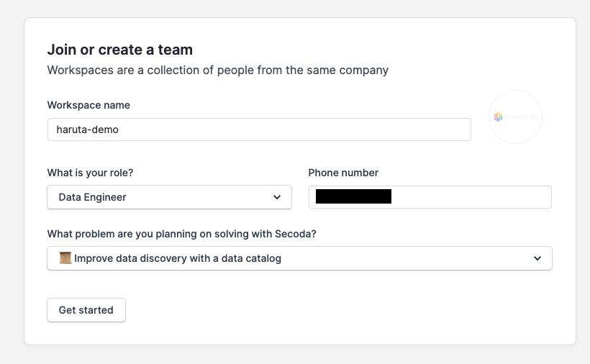This screenshot has width=590, height=364.
Task: Open the Data Engineer role dropdown
Action: click(x=169, y=197)
